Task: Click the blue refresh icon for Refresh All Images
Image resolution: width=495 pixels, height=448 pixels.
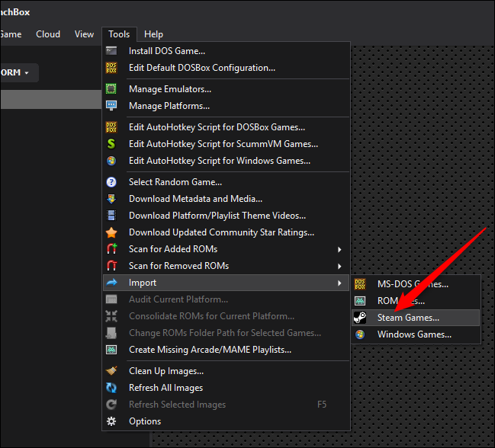Action: (111, 388)
